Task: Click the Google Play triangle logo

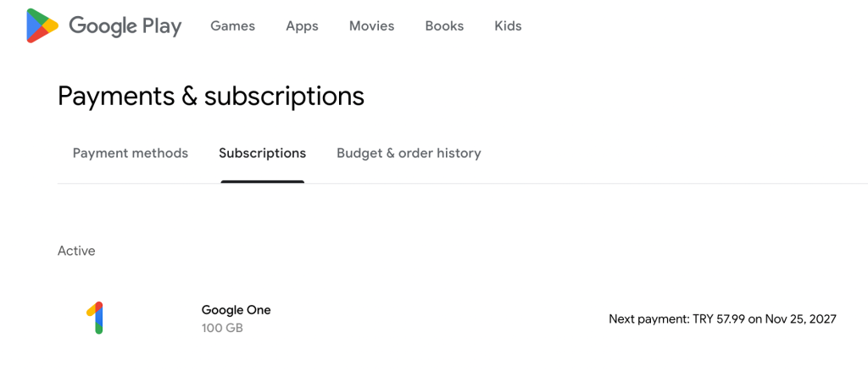Action: (42, 25)
